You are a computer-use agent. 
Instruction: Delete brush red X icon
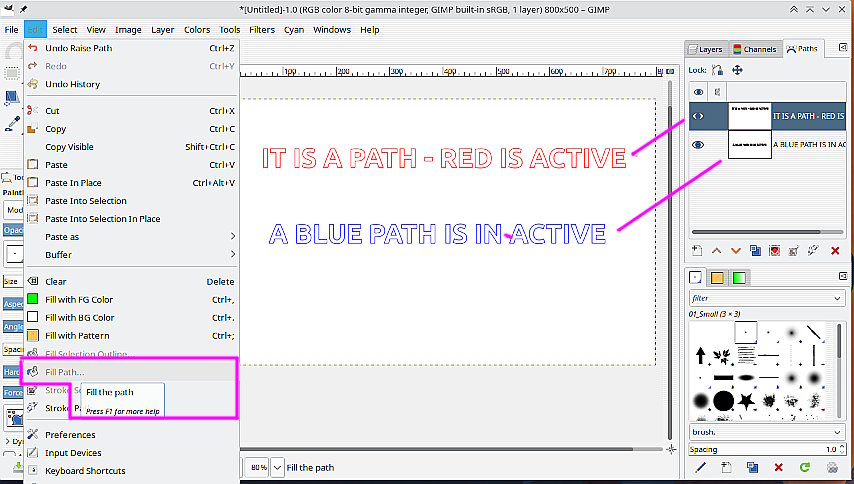pos(778,467)
